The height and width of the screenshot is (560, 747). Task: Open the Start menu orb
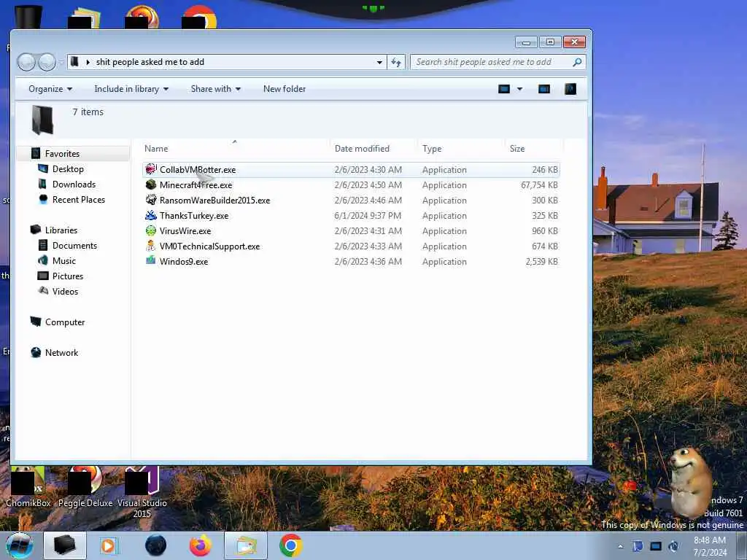point(19,545)
